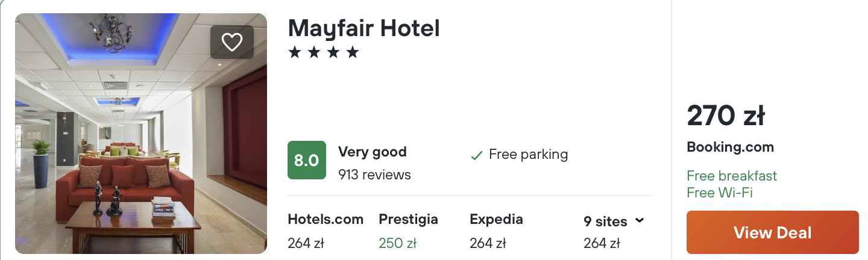Open the Mayfair Hotel title link
Viewport: 868px width, 260px height.
[x=364, y=28]
